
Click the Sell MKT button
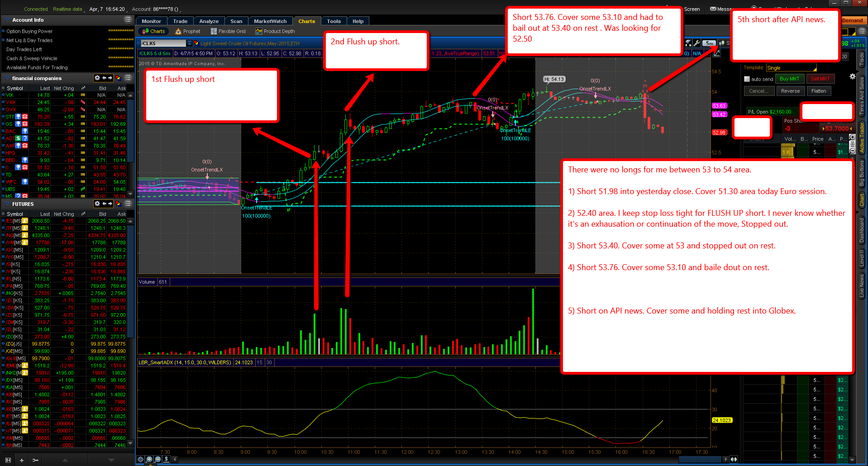tap(820, 79)
